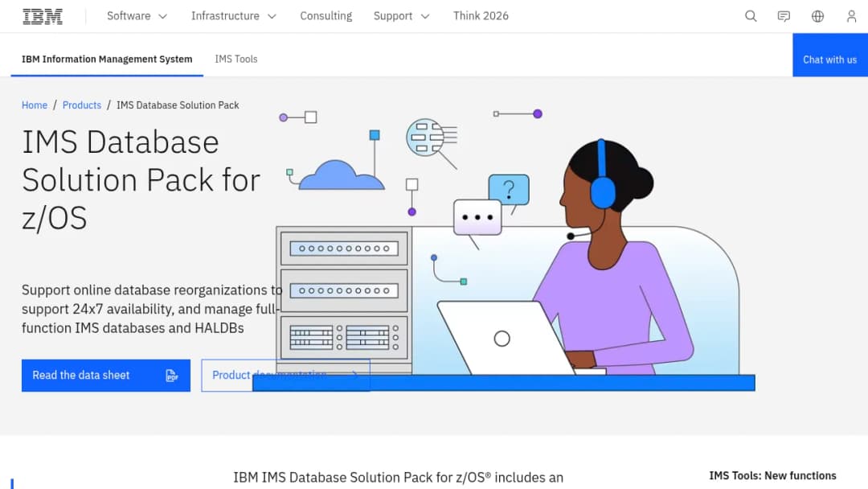The width and height of the screenshot is (868, 489).
Task: Open the Infrastructure menu
Action: click(x=234, y=16)
